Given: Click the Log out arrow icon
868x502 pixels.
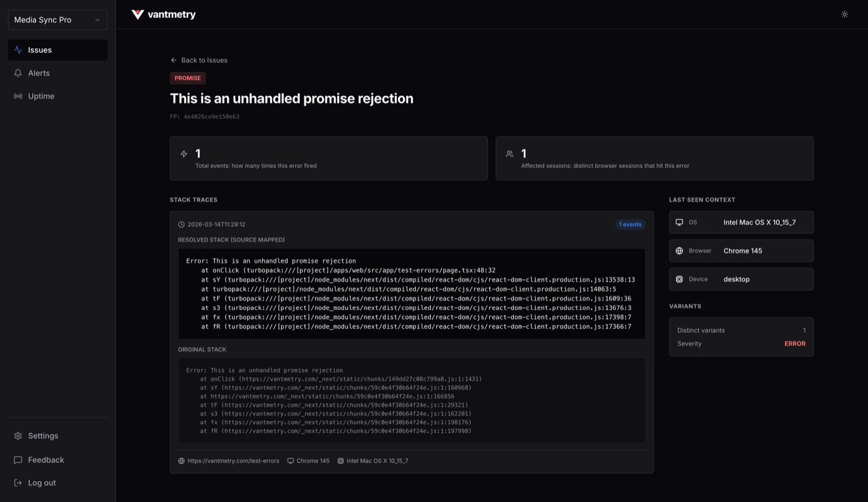Looking at the screenshot, I should (18, 483).
